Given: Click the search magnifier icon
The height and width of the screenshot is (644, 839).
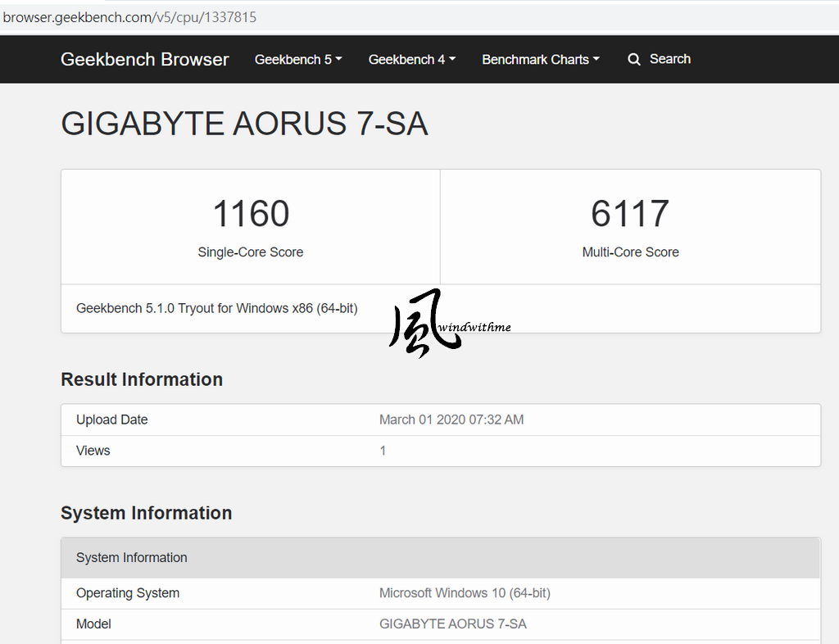Looking at the screenshot, I should coord(634,59).
